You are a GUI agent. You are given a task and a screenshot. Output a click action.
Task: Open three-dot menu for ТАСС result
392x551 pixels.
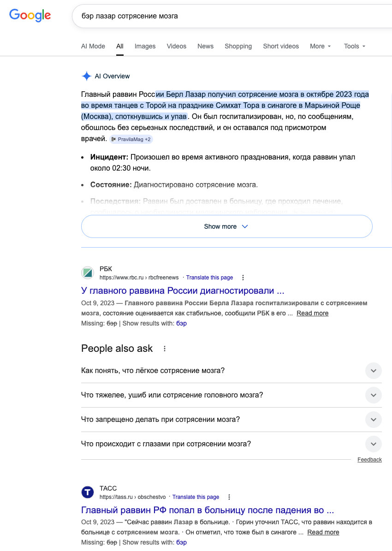(229, 497)
